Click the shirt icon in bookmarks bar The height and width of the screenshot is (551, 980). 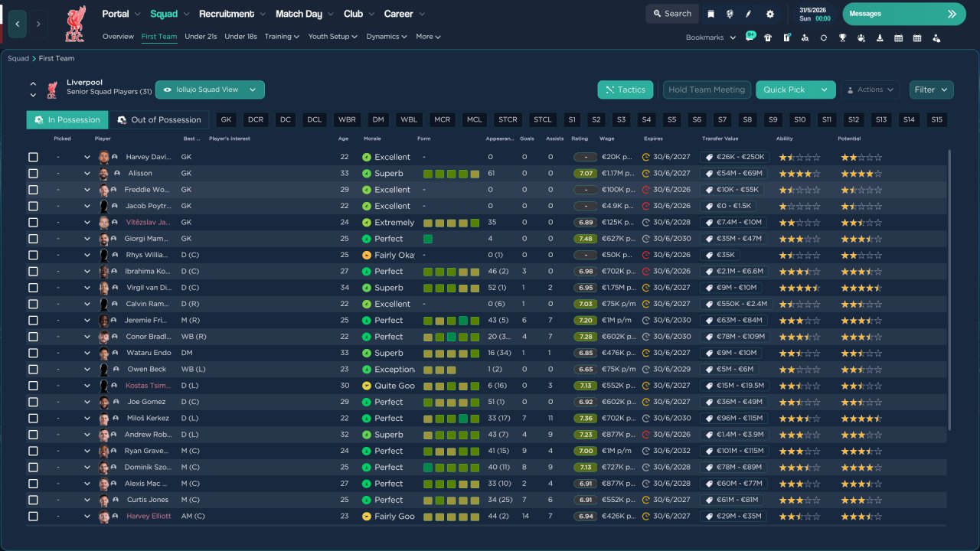click(x=768, y=37)
